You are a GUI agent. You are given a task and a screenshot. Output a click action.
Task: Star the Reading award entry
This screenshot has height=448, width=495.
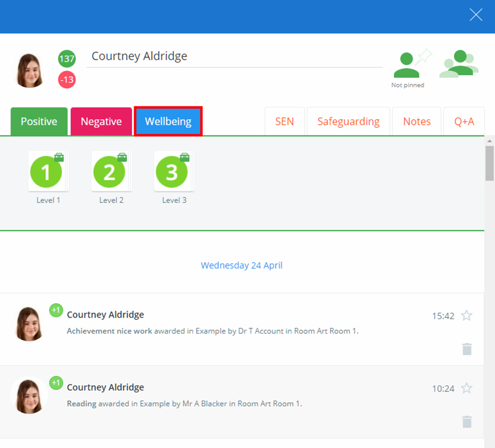point(466,388)
